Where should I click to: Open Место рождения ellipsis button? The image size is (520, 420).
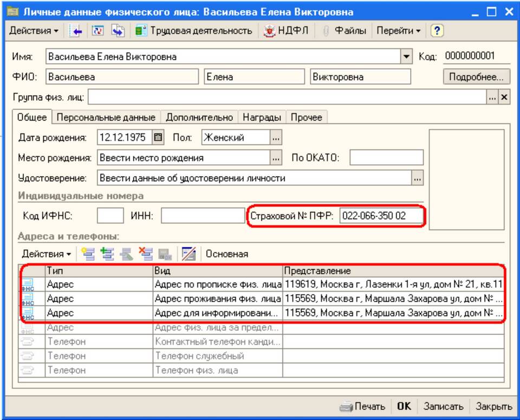(x=276, y=158)
